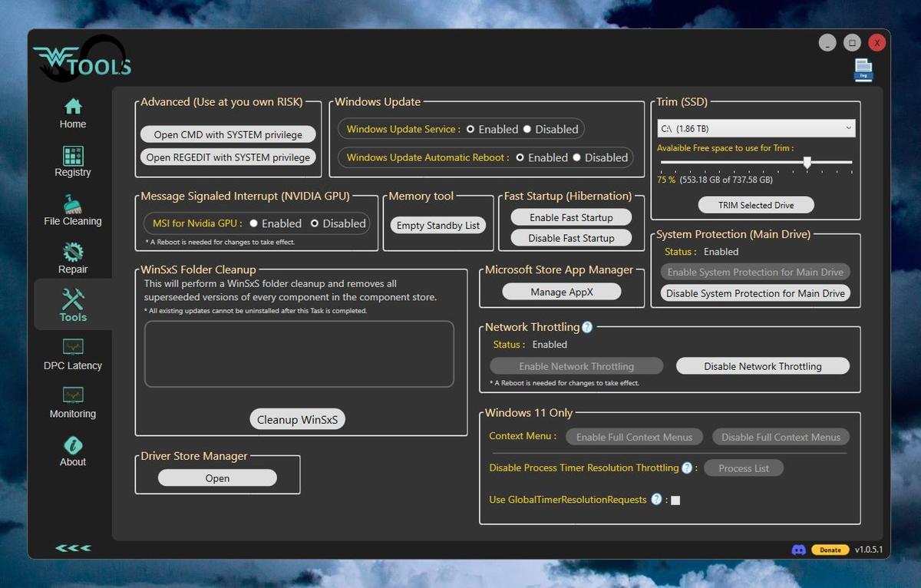The image size is (921, 588).
Task: Click the Enable Network Throttling button
Action: 576,366
